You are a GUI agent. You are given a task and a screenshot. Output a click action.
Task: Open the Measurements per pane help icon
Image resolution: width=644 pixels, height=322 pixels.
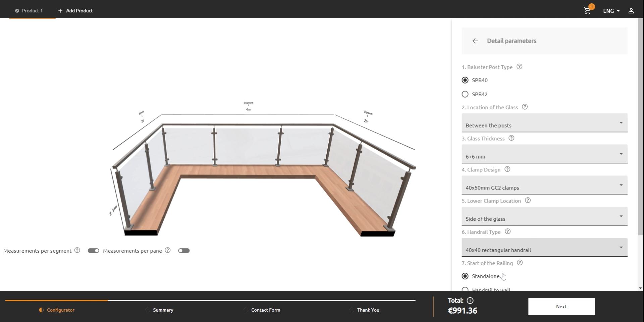click(167, 250)
